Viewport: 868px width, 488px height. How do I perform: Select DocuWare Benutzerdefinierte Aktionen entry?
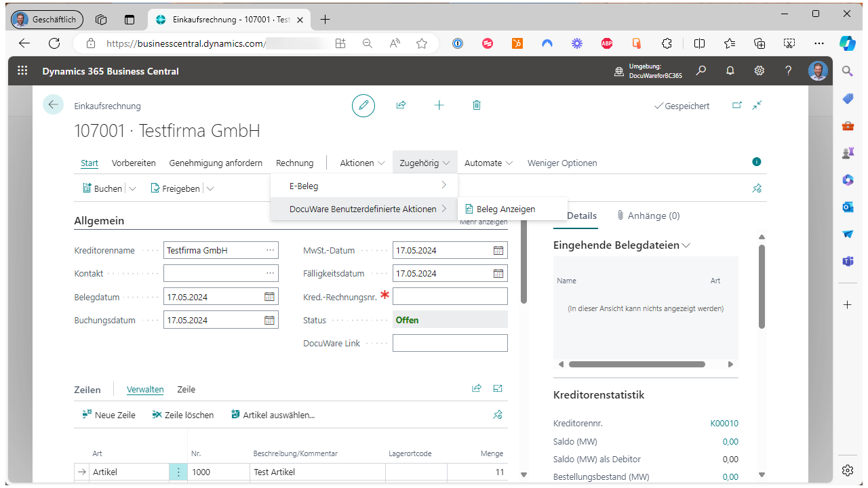tap(364, 209)
